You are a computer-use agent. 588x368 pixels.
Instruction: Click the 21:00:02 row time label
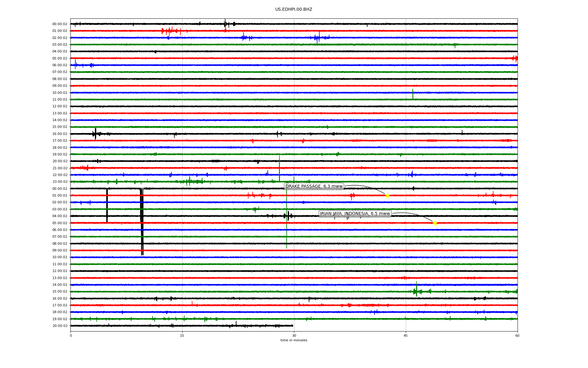point(60,168)
